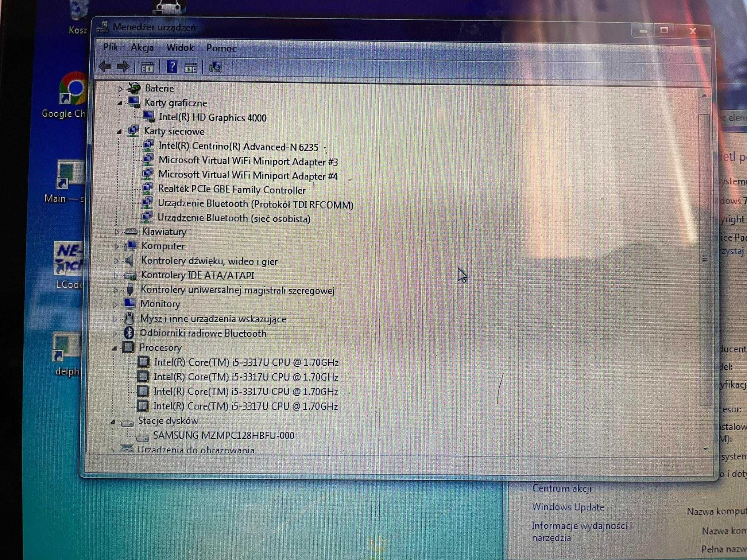
Task: Expand Kontrolery dźwięku, wideo i gier
Action: [116, 261]
